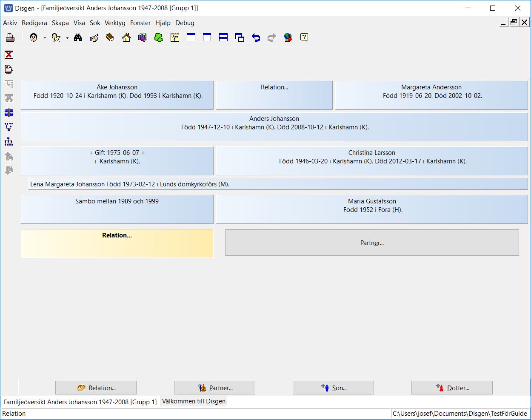Screen dimensions: 531x420
Task: Click the Jan 1 calendar icon
Action: (x=175, y=37)
